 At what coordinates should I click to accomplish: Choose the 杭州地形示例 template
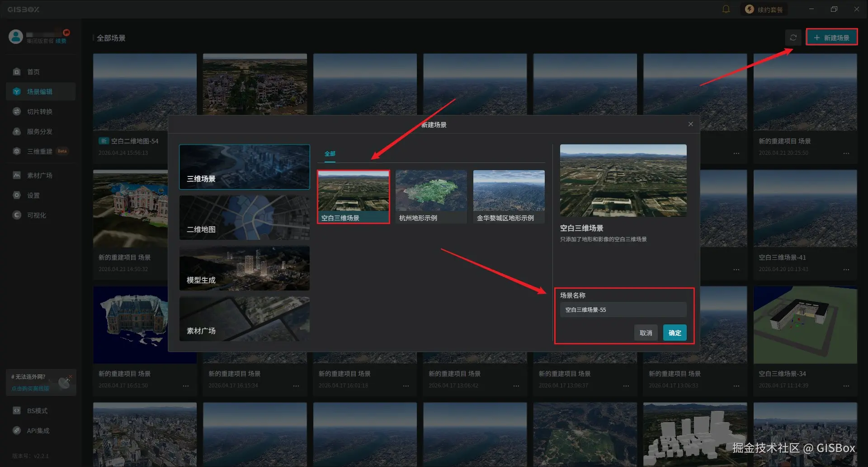point(431,197)
